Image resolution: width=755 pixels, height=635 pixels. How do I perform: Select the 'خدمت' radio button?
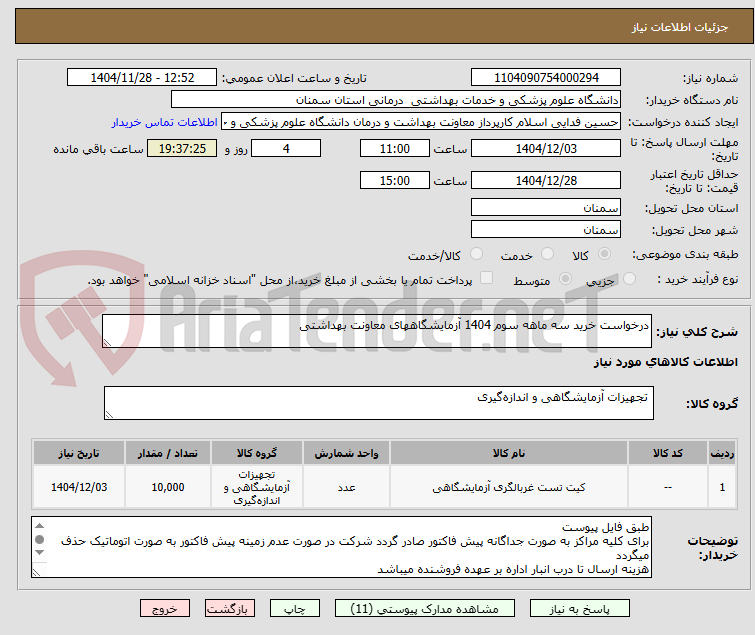[547, 254]
